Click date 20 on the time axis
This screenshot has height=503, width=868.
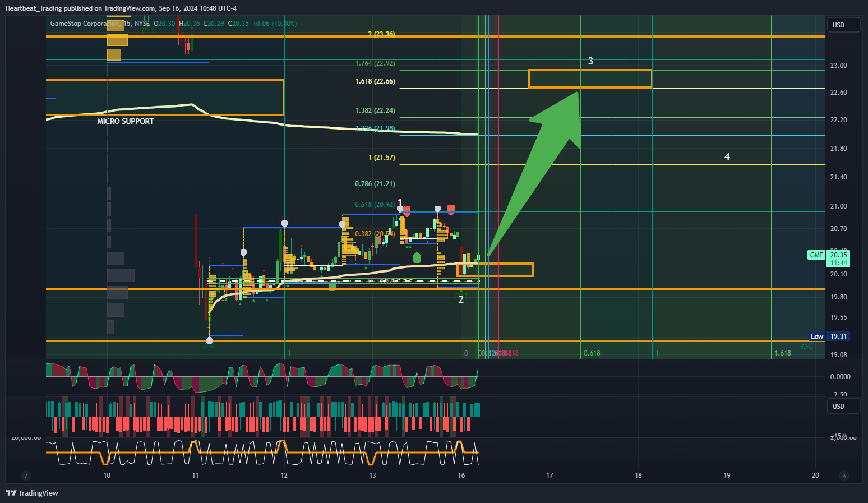click(x=815, y=476)
